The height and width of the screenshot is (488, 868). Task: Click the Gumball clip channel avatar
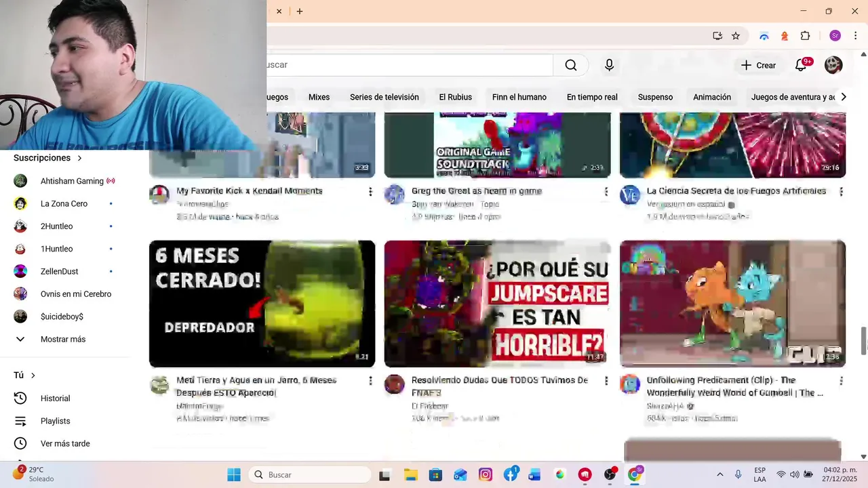[629, 384]
